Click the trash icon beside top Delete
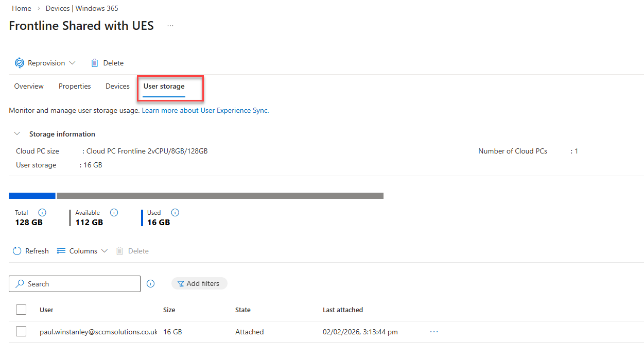 [95, 63]
